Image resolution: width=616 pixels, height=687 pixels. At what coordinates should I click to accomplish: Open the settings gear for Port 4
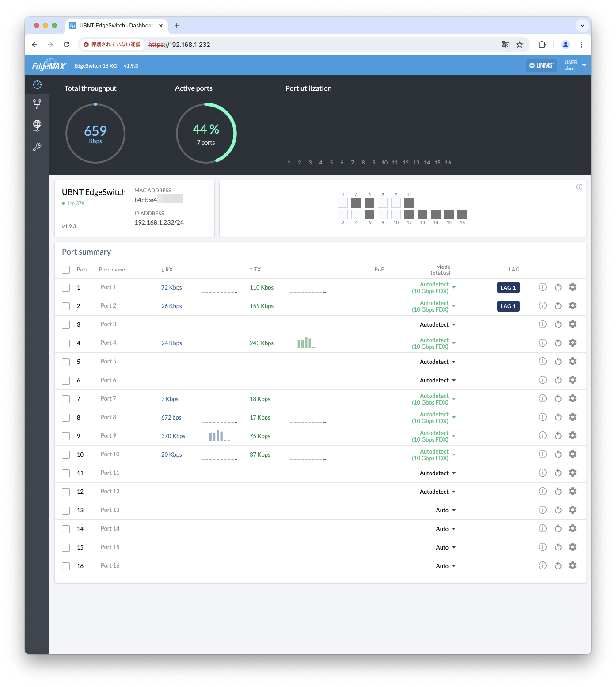click(573, 343)
